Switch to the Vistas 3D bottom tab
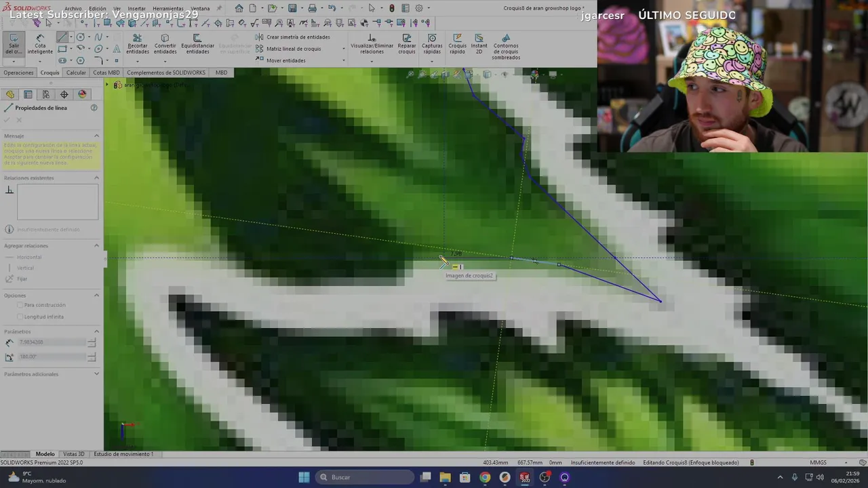The height and width of the screenshot is (488, 868). (73, 454)
